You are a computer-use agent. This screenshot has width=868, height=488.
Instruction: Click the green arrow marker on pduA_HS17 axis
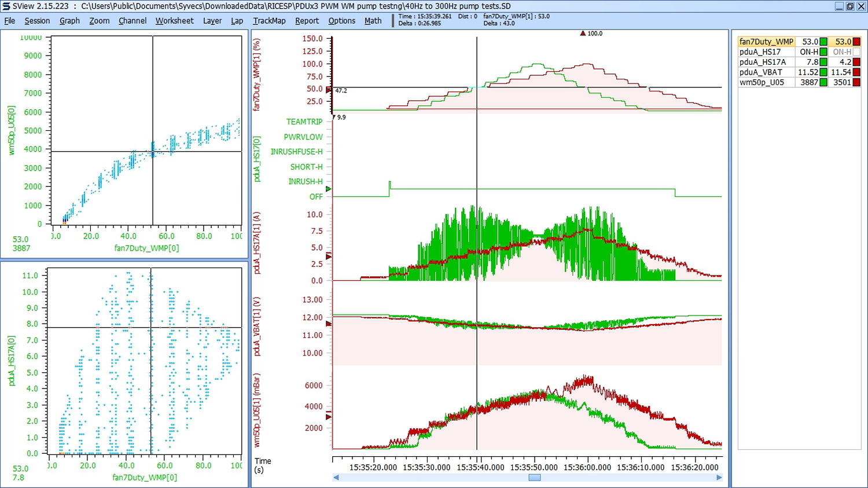click(328, 189)
